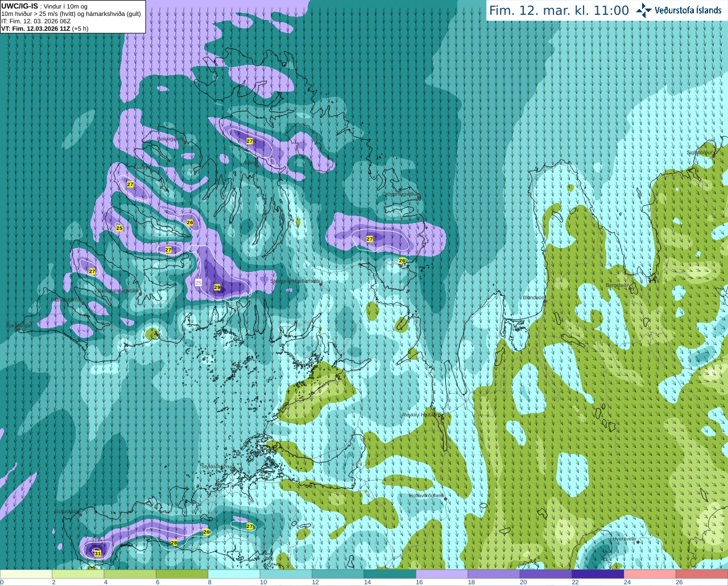Click the yellow '25' gust label

click(x=119, y=228)
